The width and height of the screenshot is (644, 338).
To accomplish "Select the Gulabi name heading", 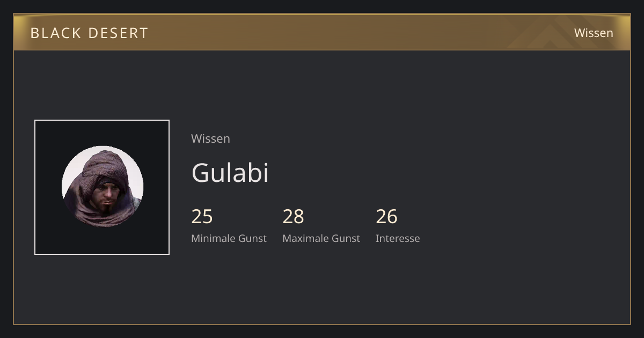I will pos(230,173).
